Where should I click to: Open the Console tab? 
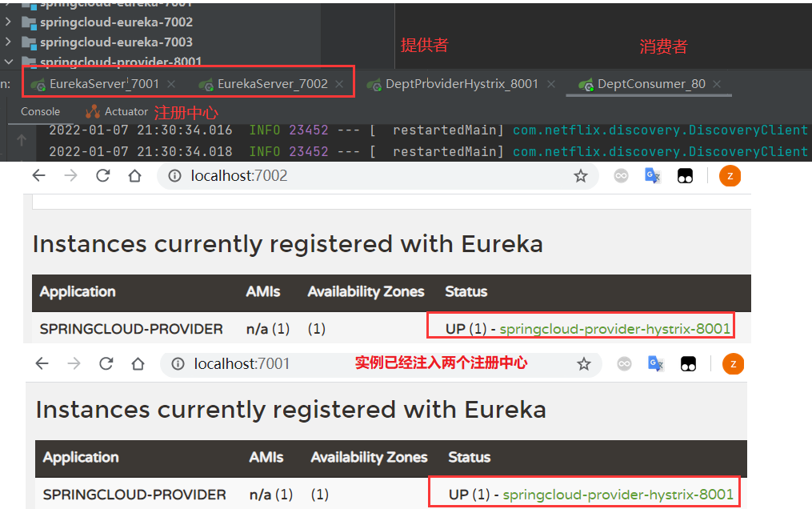coord(40,111)
